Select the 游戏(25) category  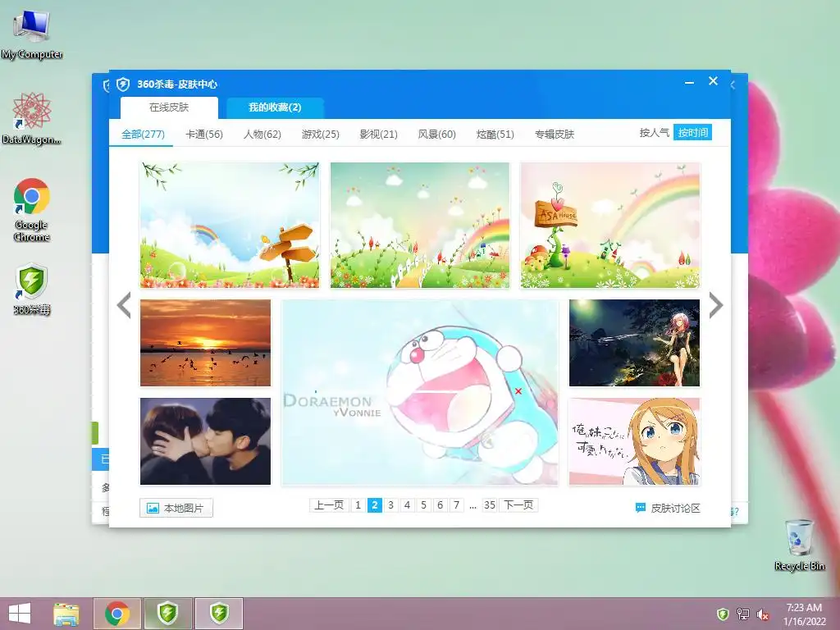[x=321, y=134]
